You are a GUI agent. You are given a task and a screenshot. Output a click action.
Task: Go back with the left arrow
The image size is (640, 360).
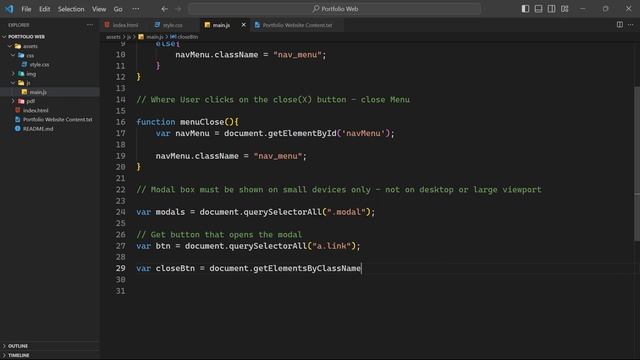164,9
